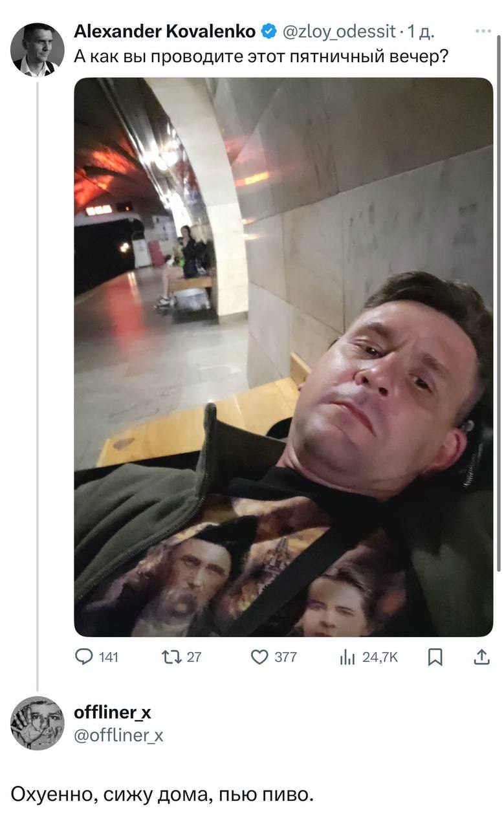Open view analytics bar chart icon
Screen dimensions: 504x828
[x=347, y=657]
